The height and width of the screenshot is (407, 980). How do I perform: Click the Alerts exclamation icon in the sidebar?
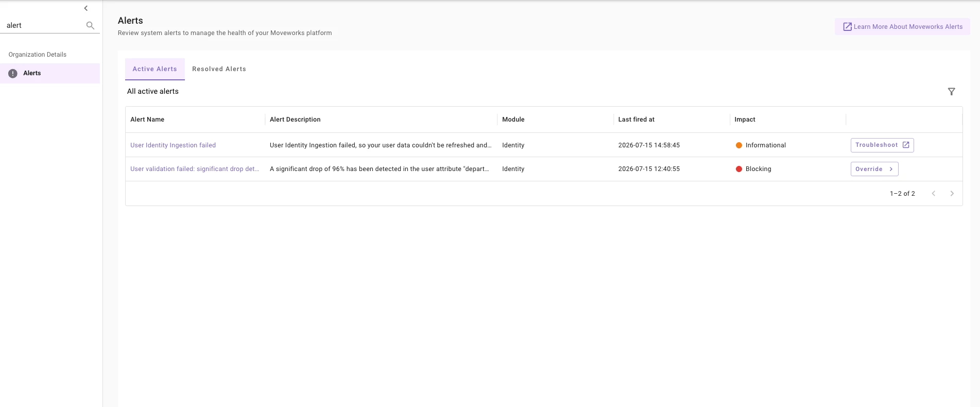tap(13, 74)
